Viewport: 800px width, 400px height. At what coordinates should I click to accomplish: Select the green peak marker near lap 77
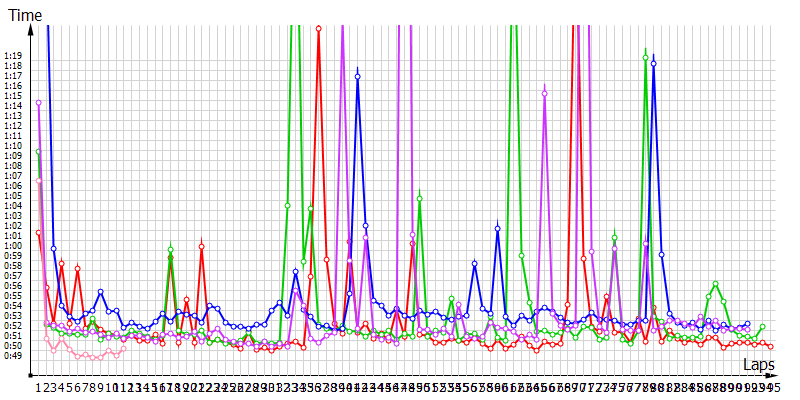(x=646, y=57)
